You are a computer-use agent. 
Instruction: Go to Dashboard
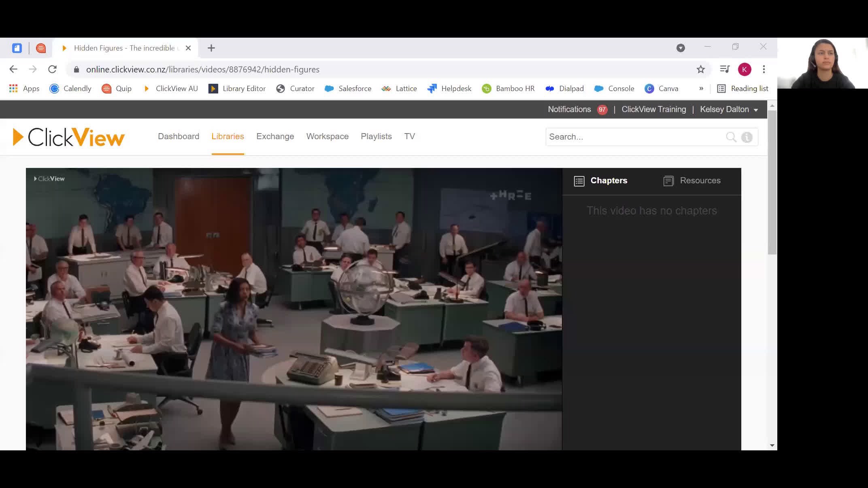coord(179,136)
